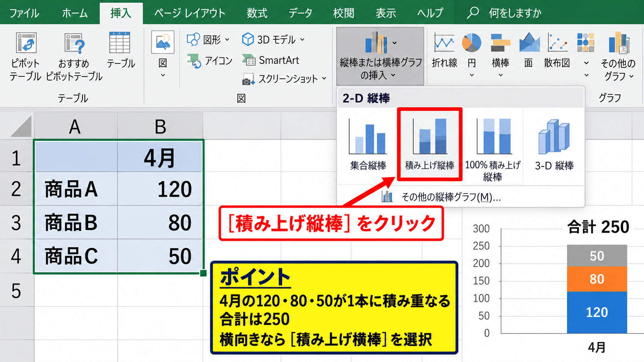The image size is (644, 362).
Task: Insert a 散布図 scatter chart
Action: tap(557, 51)
